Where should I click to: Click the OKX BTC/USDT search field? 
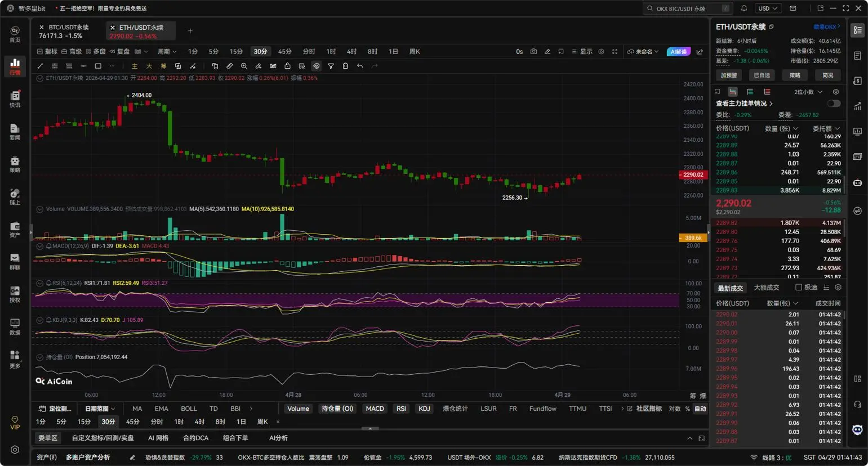tap(688, 8)
